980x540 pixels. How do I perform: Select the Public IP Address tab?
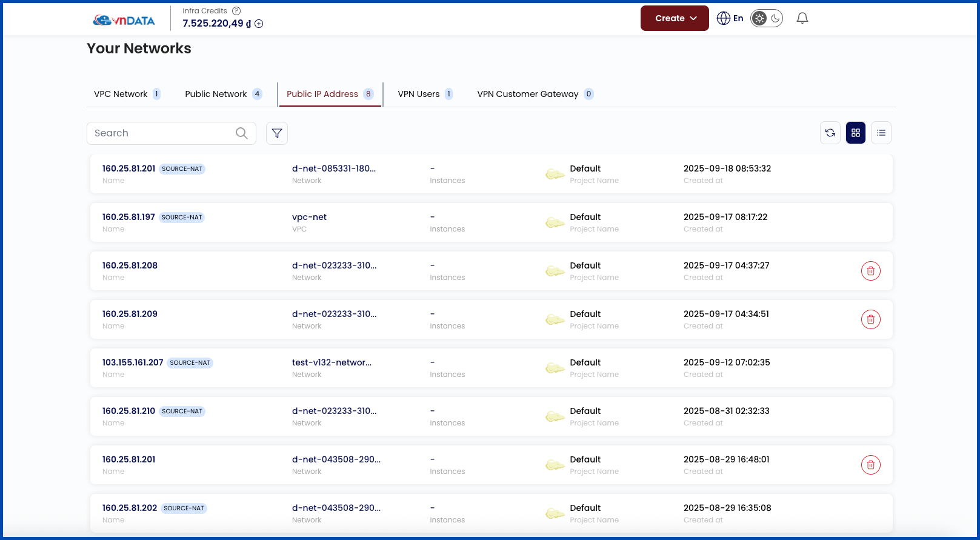[330, 94]
